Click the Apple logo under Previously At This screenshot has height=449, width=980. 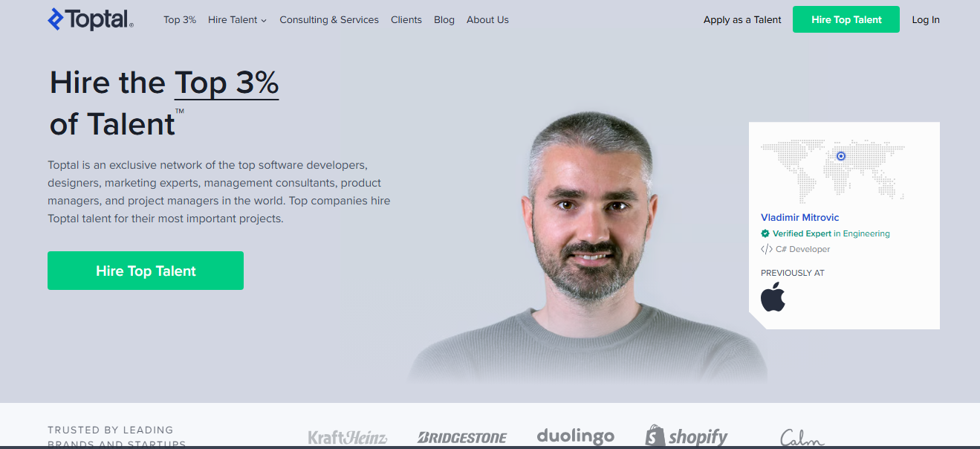pyautogui.click(x=773, y=297)
